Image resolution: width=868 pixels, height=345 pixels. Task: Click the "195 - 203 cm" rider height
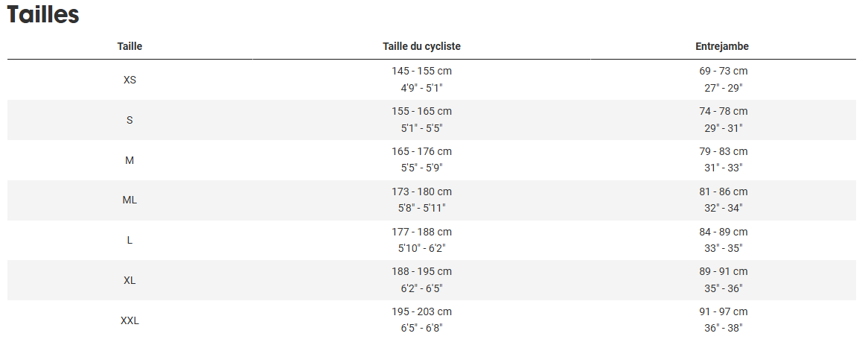(421, 312)
